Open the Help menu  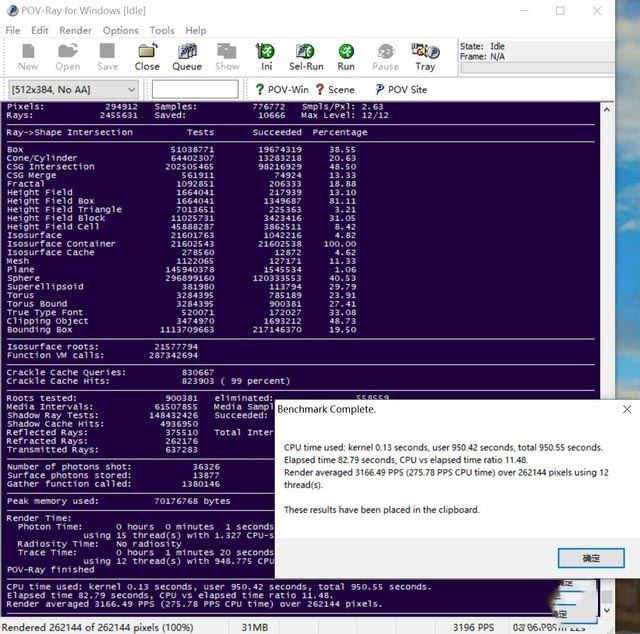pos(196,31)
